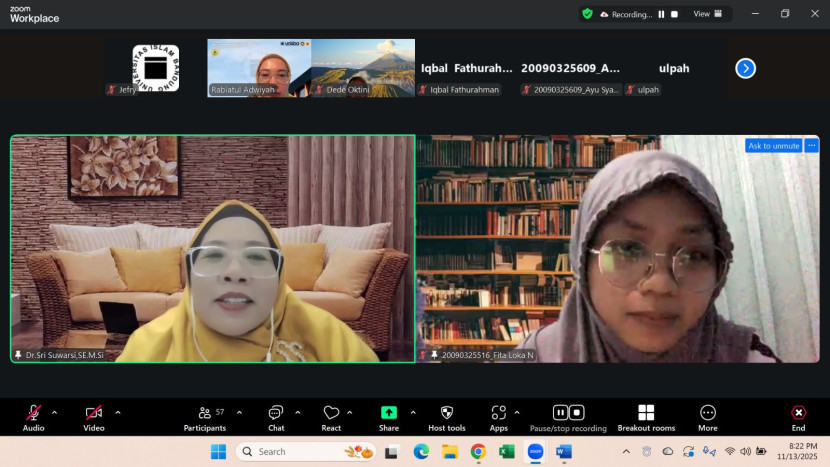Stop the recording in the top bar
Viewport: 830px width, 467px height.
(674, 14)
